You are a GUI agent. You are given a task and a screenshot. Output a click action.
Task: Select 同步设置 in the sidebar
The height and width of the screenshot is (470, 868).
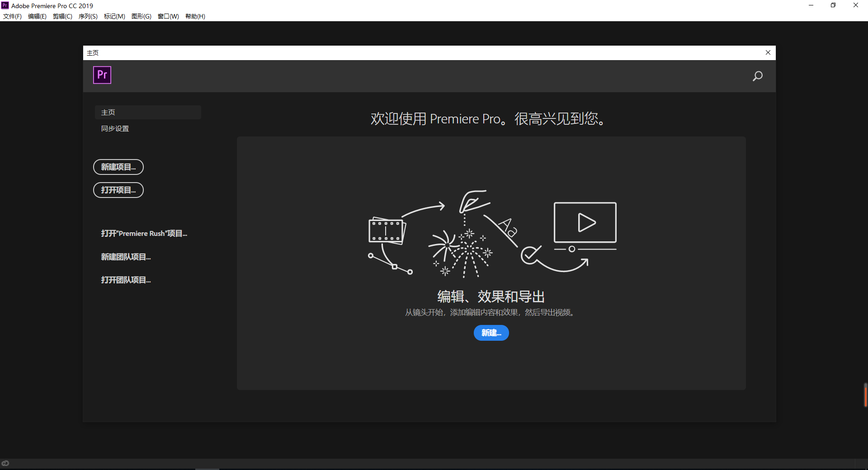click(115, 129)
